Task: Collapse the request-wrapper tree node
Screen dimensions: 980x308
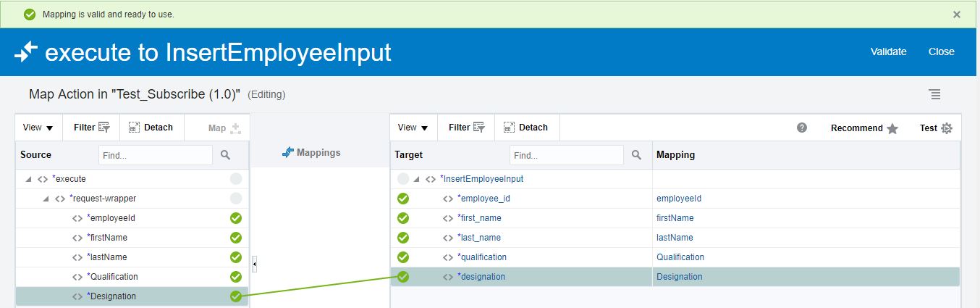Action: coord(46,199)
